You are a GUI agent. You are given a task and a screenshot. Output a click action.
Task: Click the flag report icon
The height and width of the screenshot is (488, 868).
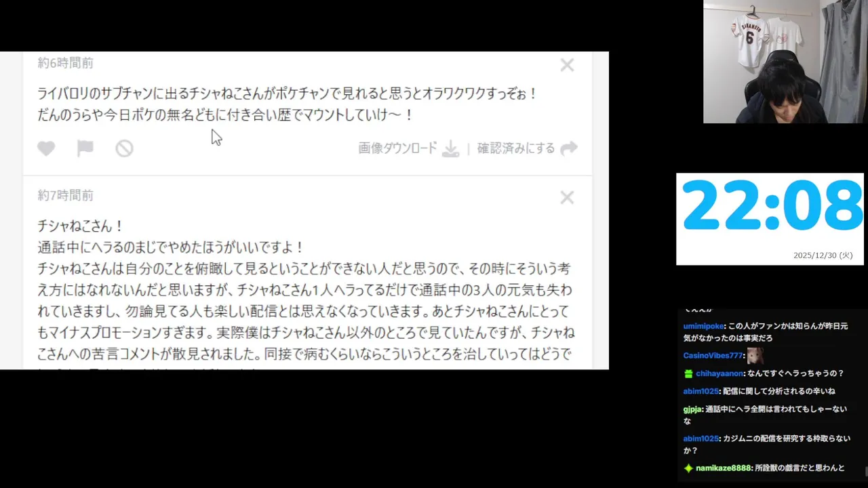tap(85, 148)
